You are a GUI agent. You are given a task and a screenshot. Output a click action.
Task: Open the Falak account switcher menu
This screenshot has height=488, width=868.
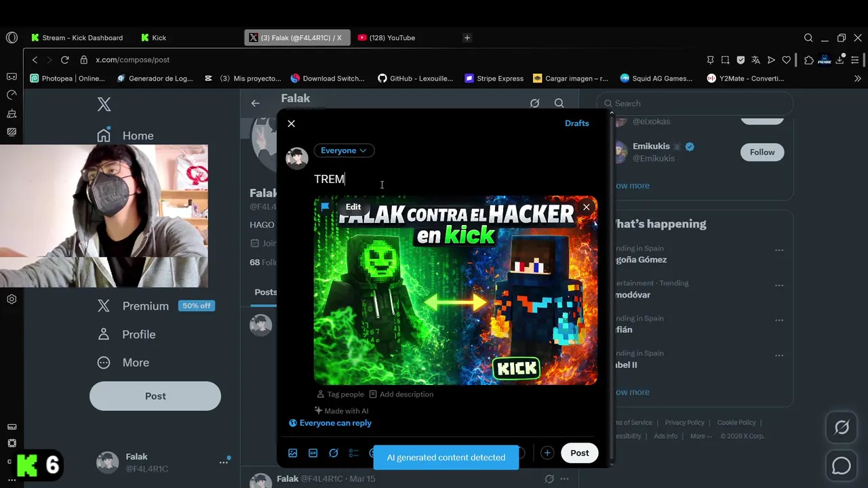tap(165, 462)
